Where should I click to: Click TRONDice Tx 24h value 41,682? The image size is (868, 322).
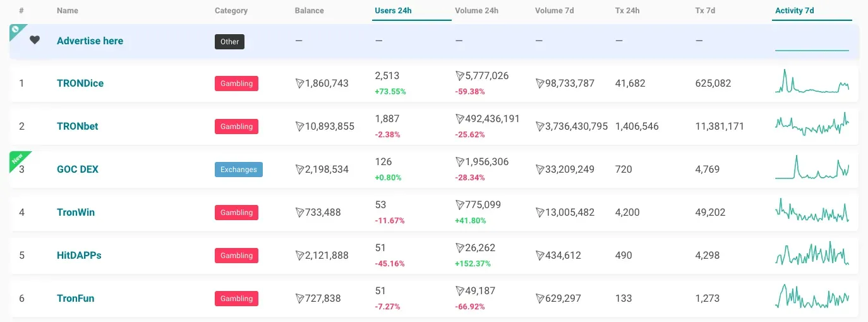click(x=630, y=84)
